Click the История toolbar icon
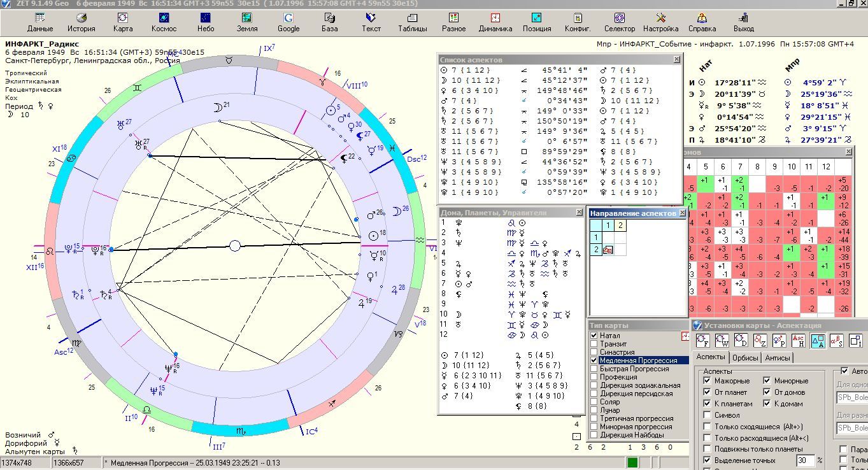The height and width of the screenshot is (470, 868). point(82,22)
